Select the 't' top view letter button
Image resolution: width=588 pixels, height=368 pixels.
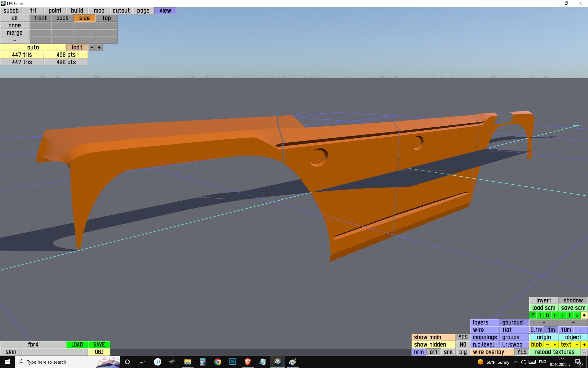pos(569,315)
